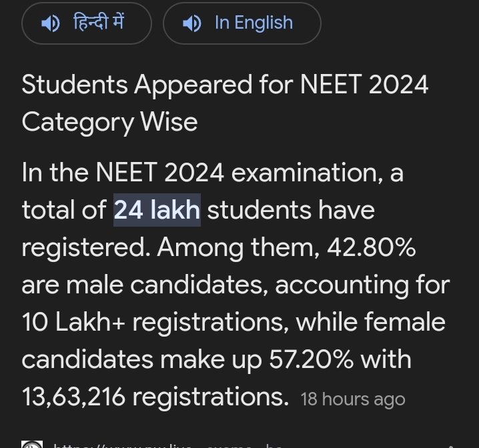The image size is (479, 448).
Task: Click the '42.80%' male percentage figure
Action: 371,247
